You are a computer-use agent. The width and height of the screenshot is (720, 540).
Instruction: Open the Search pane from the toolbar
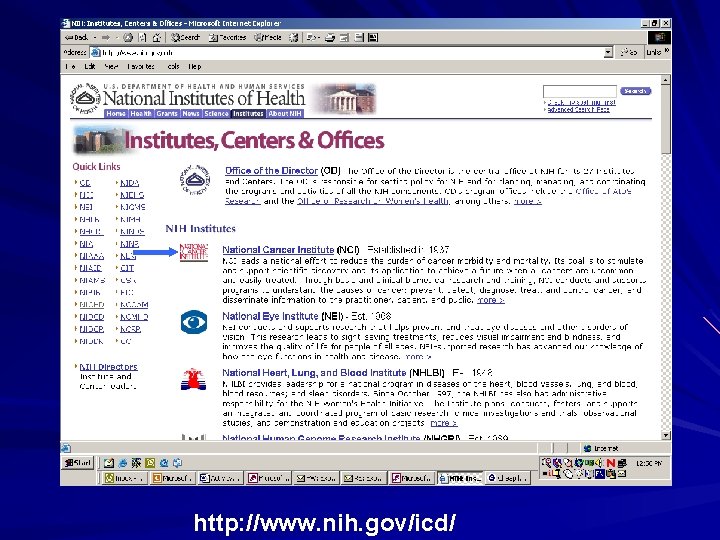(x=185, y=38)
